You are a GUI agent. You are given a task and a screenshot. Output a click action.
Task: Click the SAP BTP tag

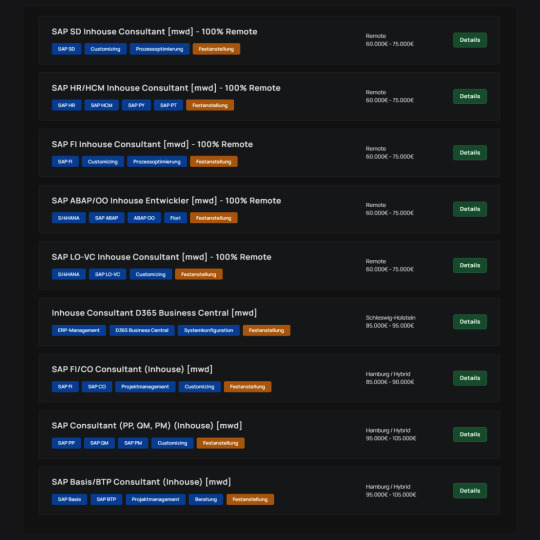tap(106, 499)
